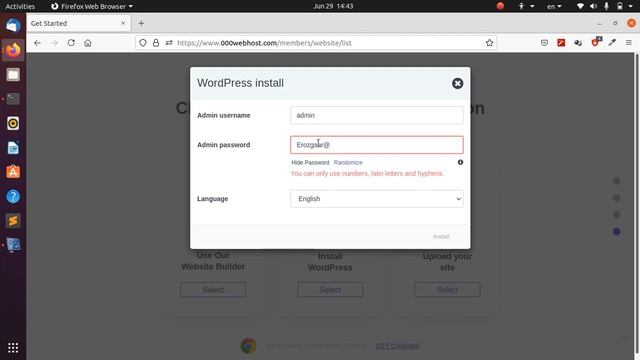Open Help from the dock

tap(13, 196)
